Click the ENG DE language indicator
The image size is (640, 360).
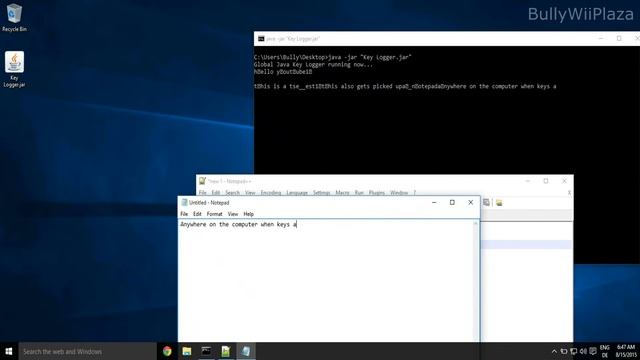604,351
